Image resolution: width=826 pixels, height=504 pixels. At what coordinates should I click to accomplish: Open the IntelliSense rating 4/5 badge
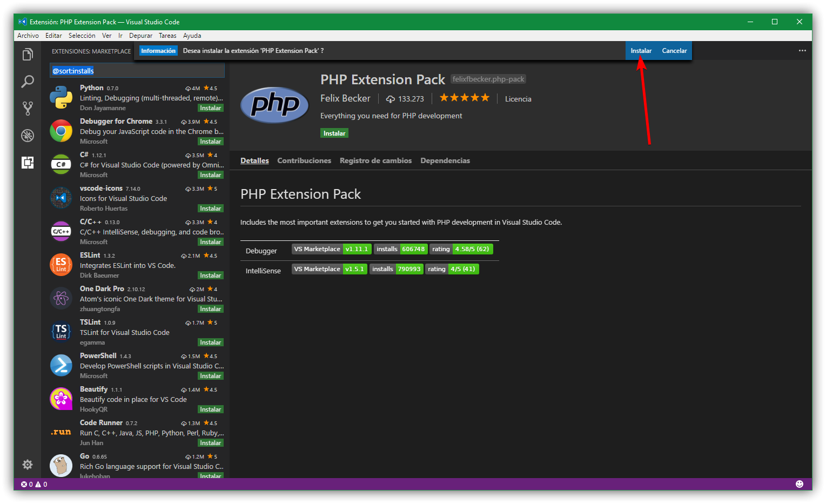click(452, 269)
